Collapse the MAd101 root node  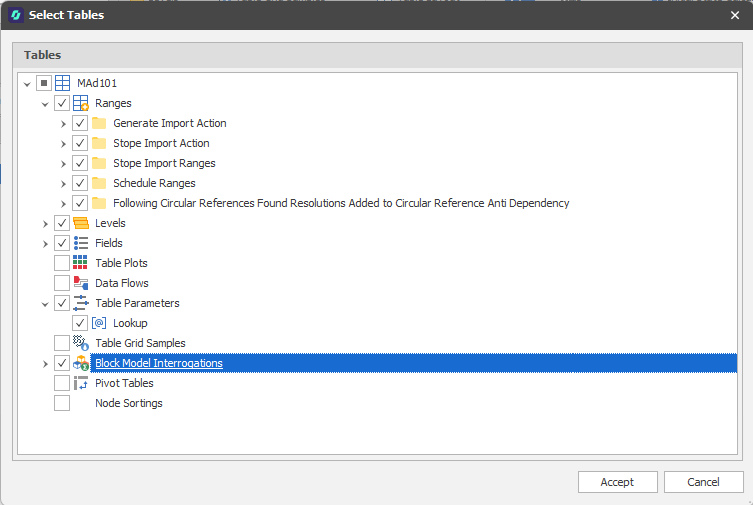click(27, 83)
